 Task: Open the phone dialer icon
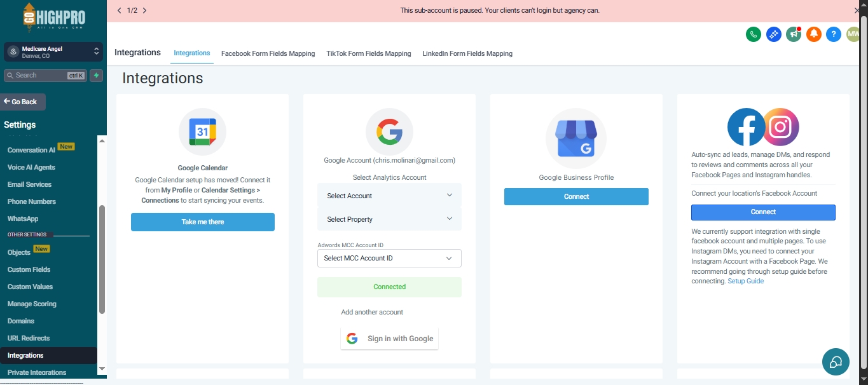point(754,34)
